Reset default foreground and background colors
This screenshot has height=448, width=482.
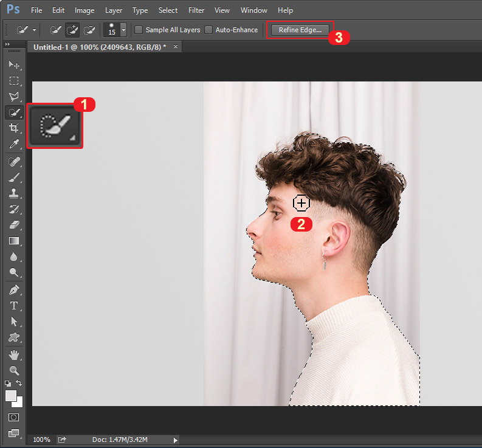pyautogui.click(x=8, y=383)
